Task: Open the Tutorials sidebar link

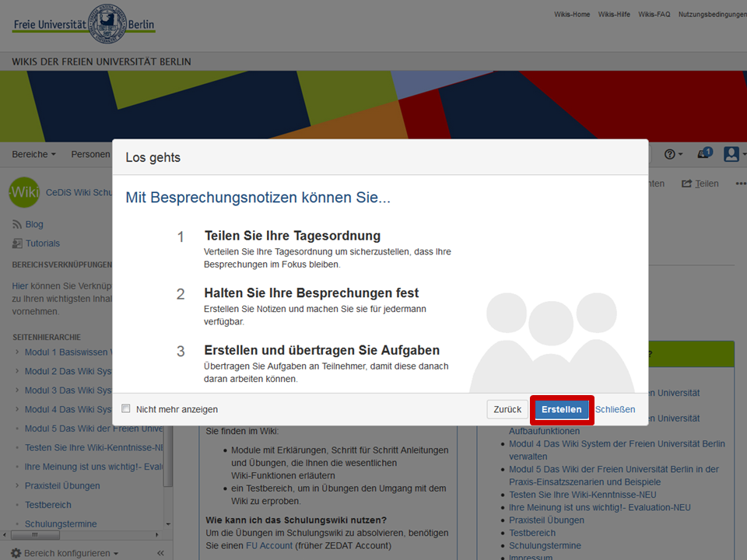Action: click(43, 243)
